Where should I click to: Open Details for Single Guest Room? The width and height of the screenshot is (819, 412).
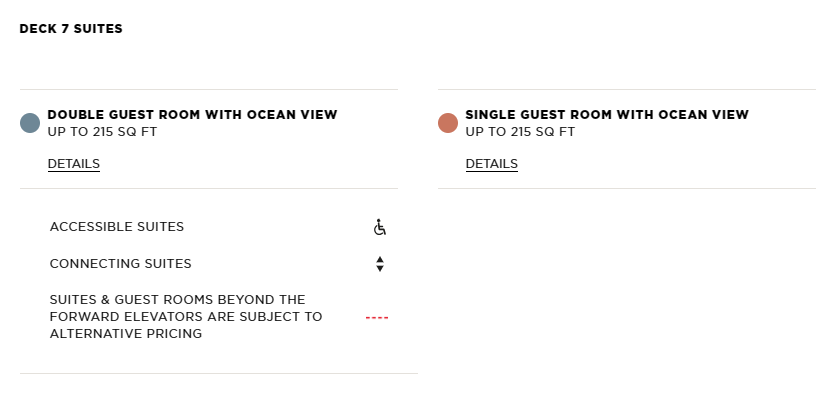point(492,164)
